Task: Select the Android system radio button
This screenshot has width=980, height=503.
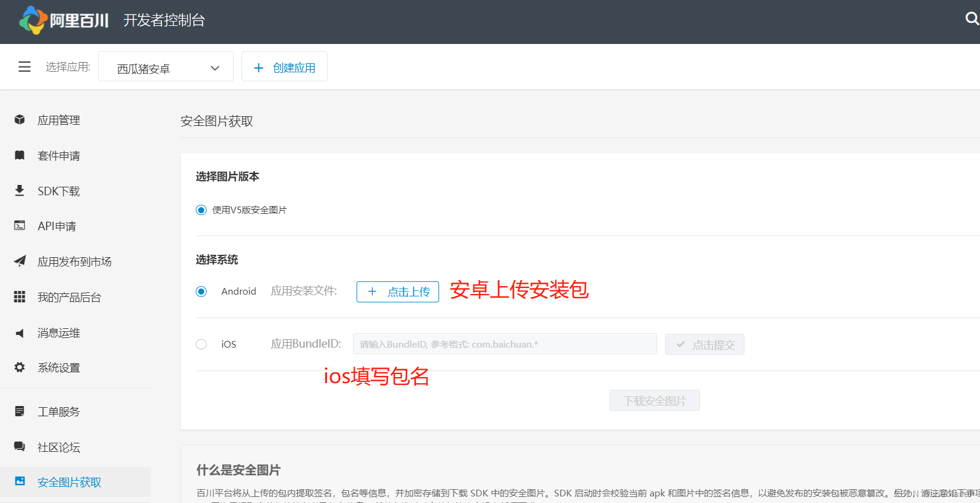Action: (x=201, y=292)
